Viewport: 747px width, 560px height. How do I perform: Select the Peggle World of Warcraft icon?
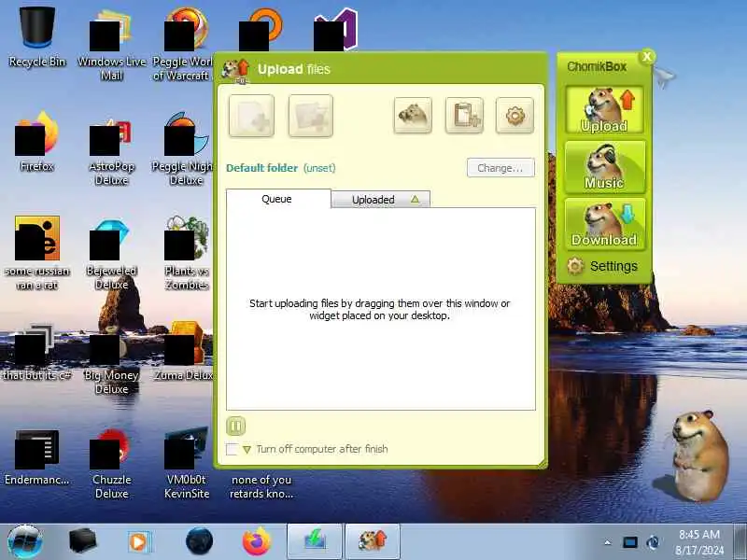(x=183, y=44)
